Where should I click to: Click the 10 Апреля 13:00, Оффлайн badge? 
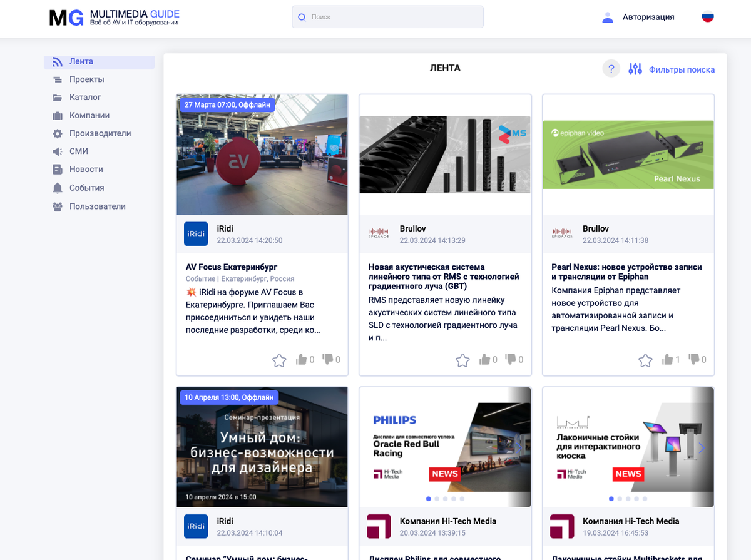coord(229,397)
